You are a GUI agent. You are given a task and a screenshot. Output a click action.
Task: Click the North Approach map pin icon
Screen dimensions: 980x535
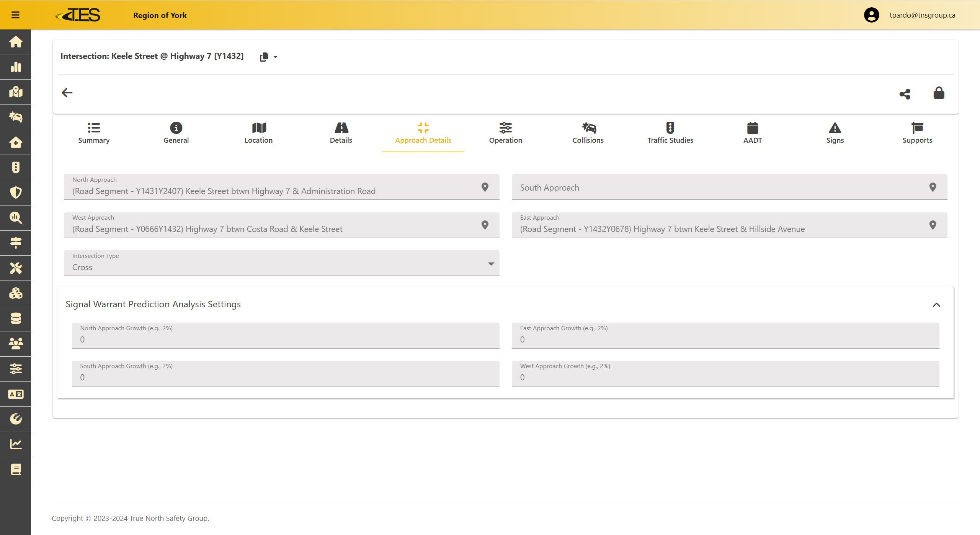click(485, 187)
